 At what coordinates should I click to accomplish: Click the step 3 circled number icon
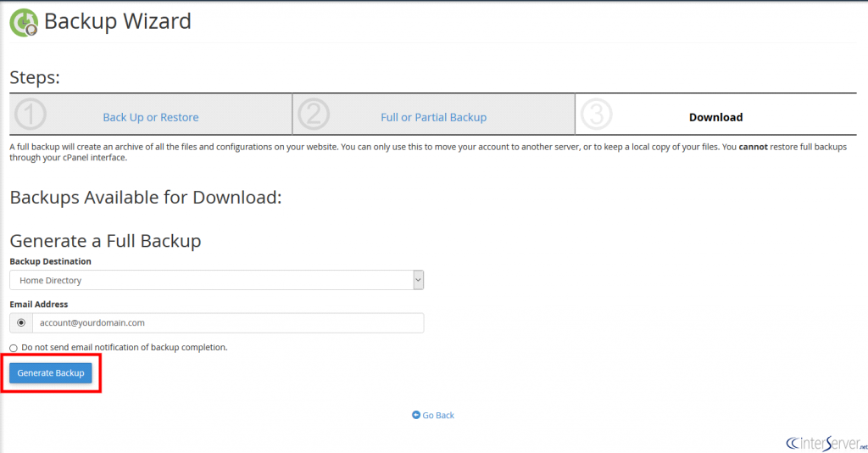[597, 115]
